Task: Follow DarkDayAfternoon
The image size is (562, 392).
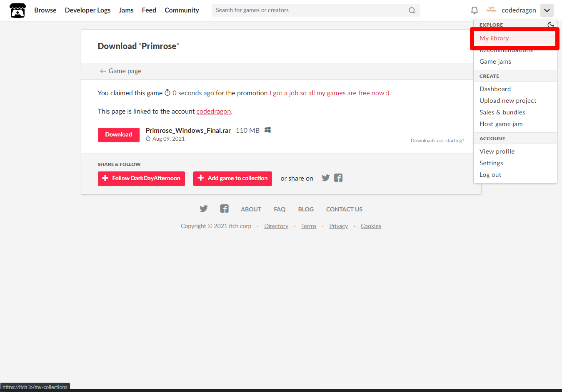Action: click(x=141, y=179)
